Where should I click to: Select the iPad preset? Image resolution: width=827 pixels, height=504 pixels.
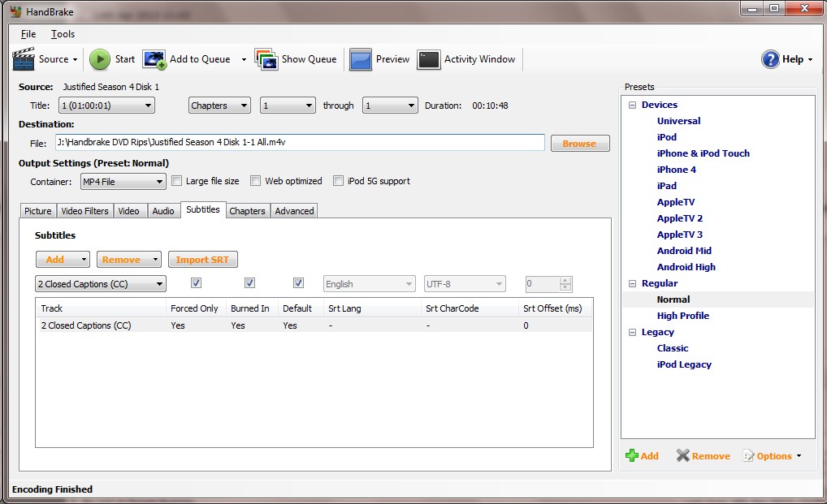coord(667,186)
